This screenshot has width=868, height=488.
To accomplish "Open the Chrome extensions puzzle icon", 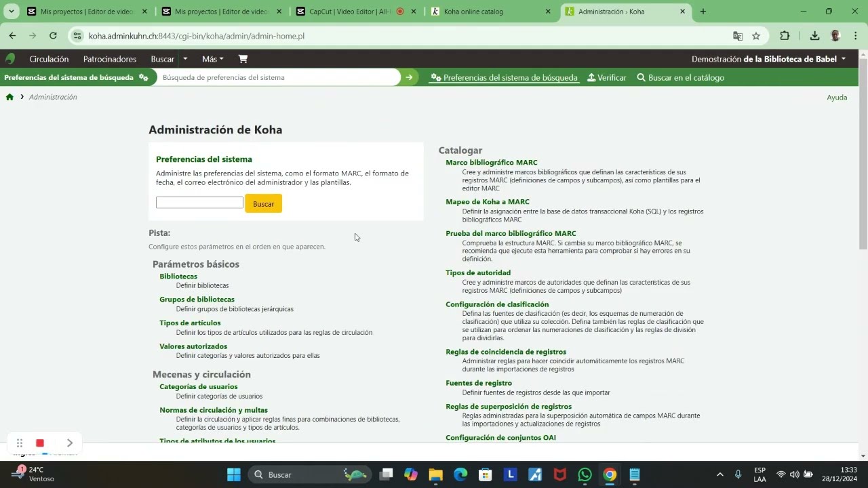I will 785,36.
